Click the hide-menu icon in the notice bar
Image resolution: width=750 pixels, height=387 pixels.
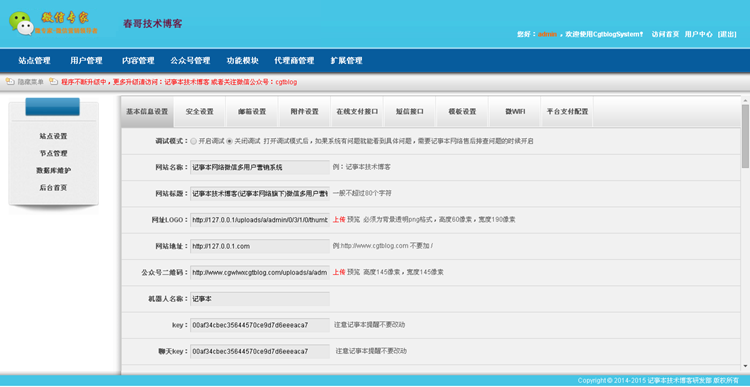click(10, 82)
